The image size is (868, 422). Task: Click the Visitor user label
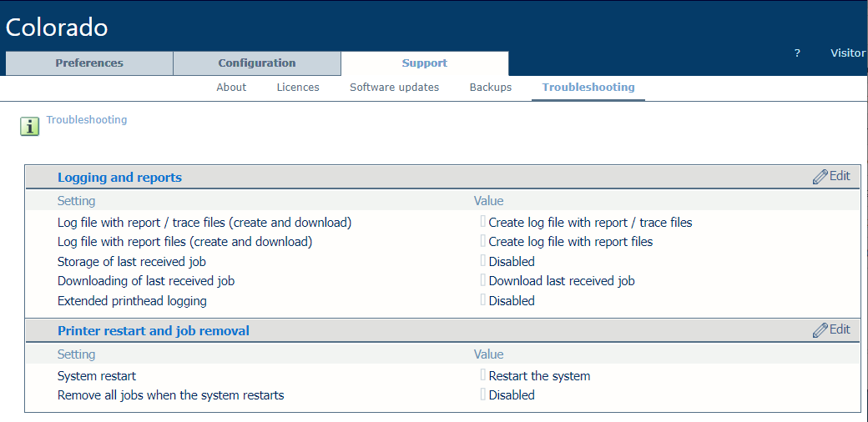pyautogui.click(x=847, y=53)
